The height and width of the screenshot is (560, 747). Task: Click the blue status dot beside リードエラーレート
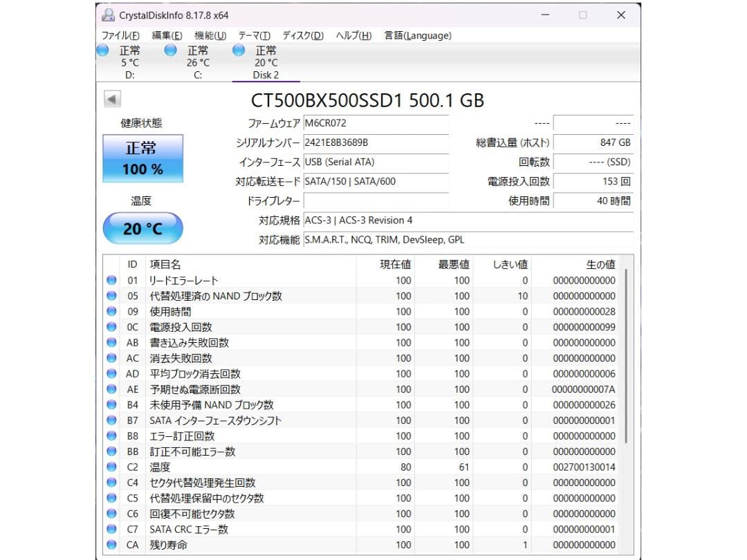(111, 279)
